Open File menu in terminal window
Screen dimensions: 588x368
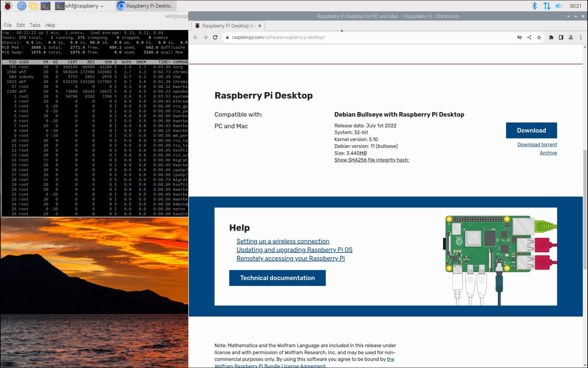pos(7,25)
